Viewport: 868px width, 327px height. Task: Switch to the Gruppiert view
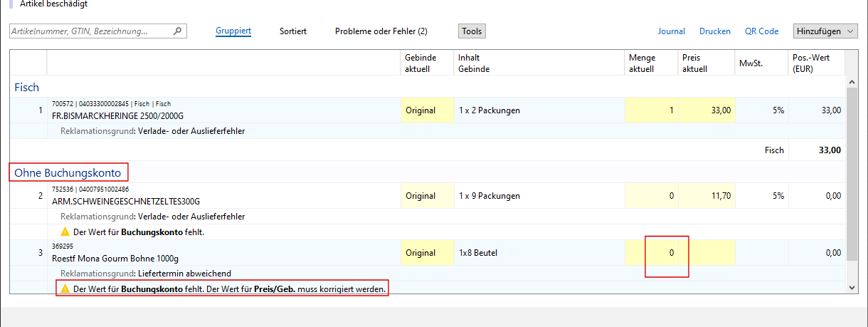click(x=233, y=31)
